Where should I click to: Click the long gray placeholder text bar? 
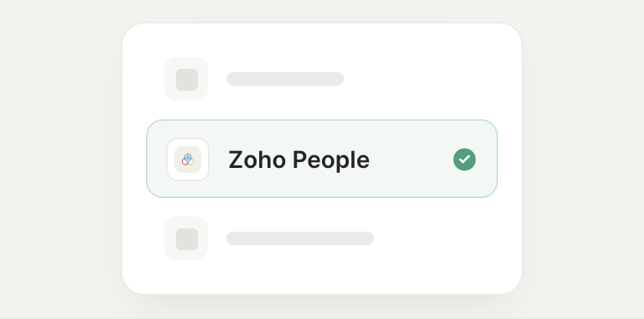[x=300, y=238]
